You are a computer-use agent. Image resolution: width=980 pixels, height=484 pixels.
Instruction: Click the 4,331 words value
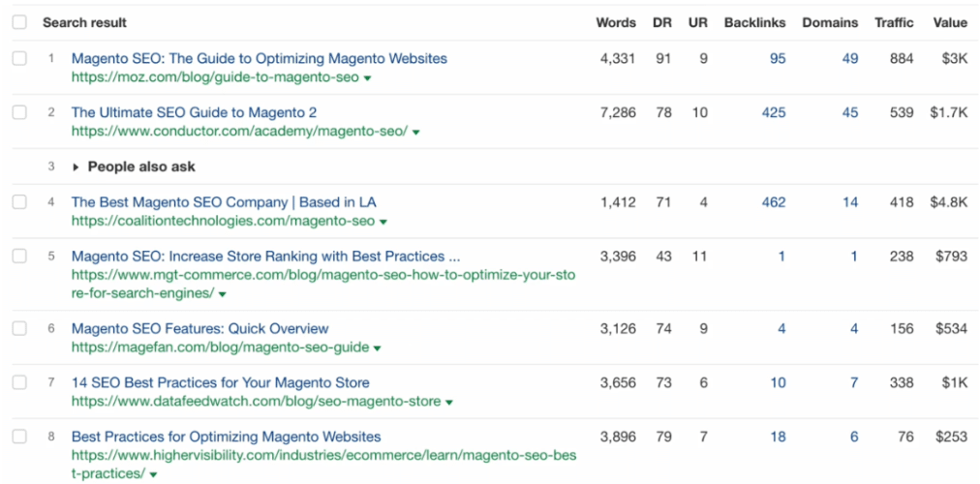618,59
